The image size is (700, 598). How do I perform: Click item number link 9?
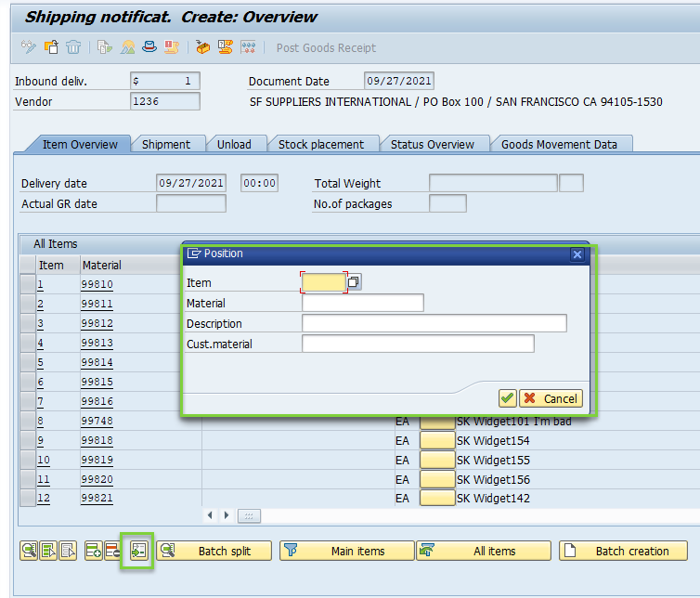[x=40, y=440]
